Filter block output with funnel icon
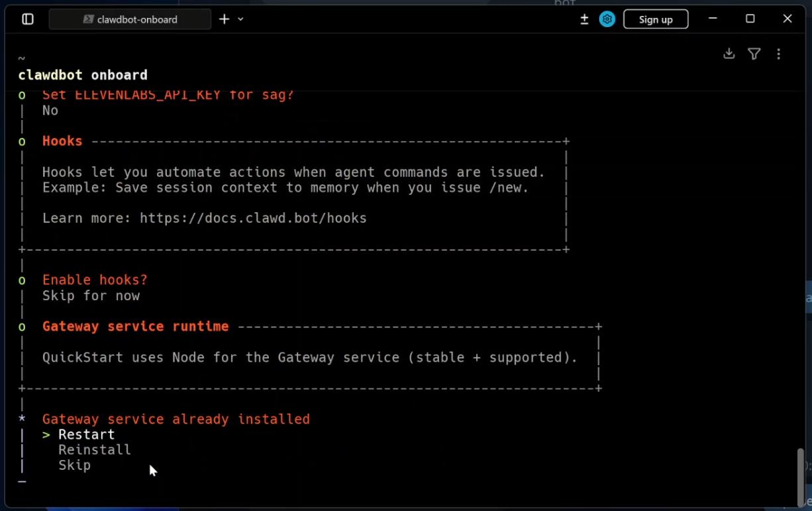 coord(754,54)
